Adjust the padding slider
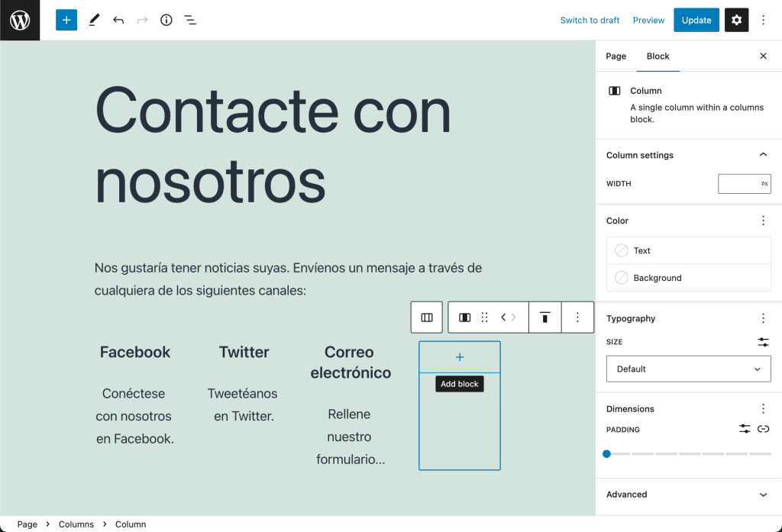This screenshot has width=782, height=532. 607,453
